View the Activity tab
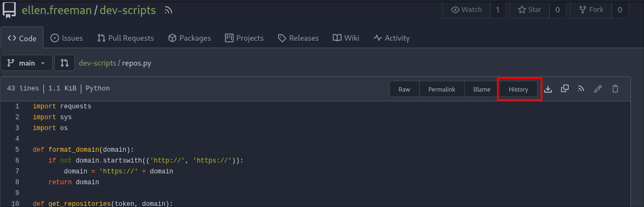The width and height of the screenshot is (644, 207). [x=391, y=38]
